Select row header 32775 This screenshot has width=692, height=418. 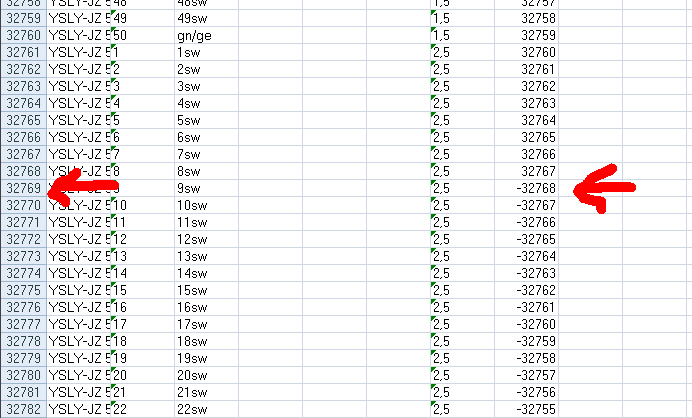coord(23,290)
